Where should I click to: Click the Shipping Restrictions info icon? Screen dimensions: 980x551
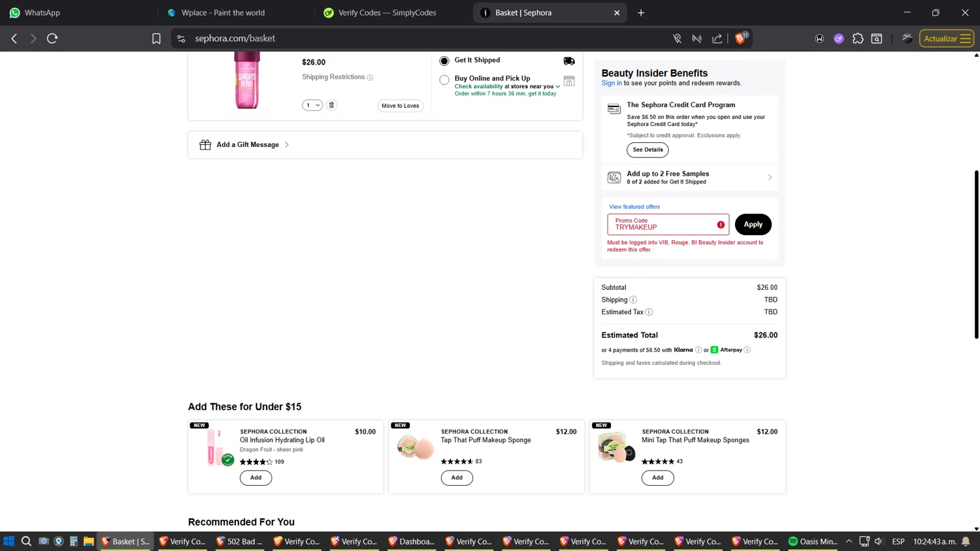click(370, 78)
